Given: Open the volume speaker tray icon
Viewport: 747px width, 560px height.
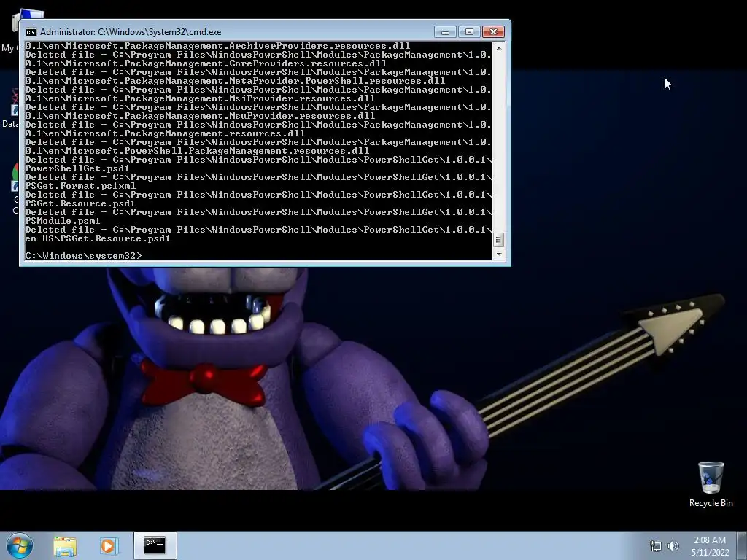Looking at the screenshot, I should [673, 546].
